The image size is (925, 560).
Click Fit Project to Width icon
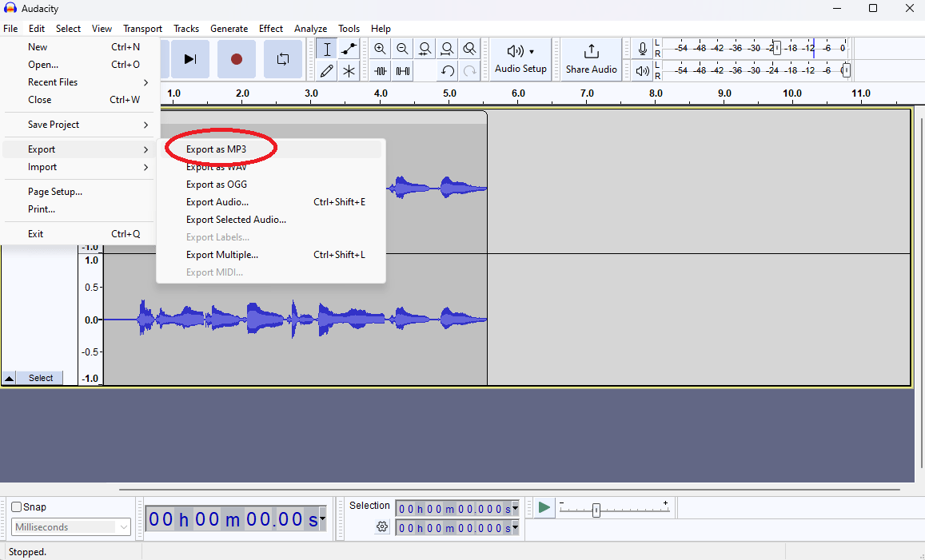447,49
